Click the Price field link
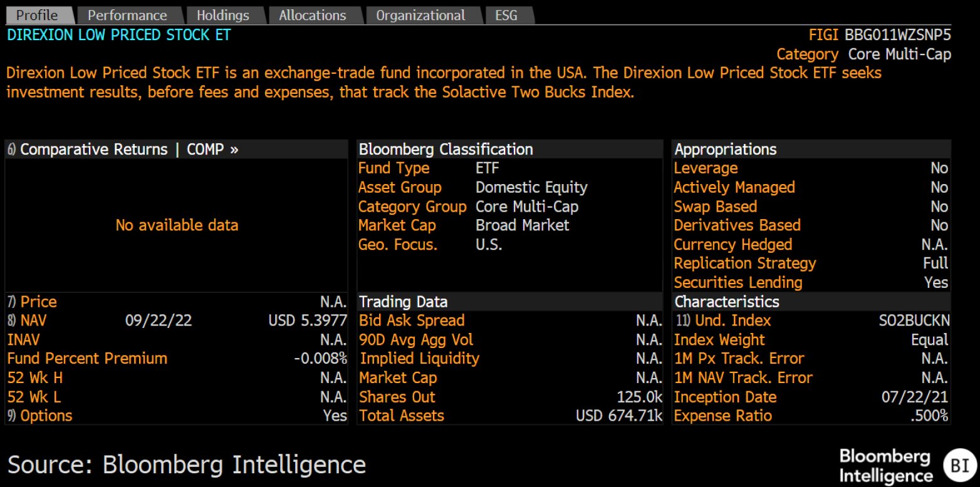This screenshot has height=487, width=980. (x=38, y=302)
